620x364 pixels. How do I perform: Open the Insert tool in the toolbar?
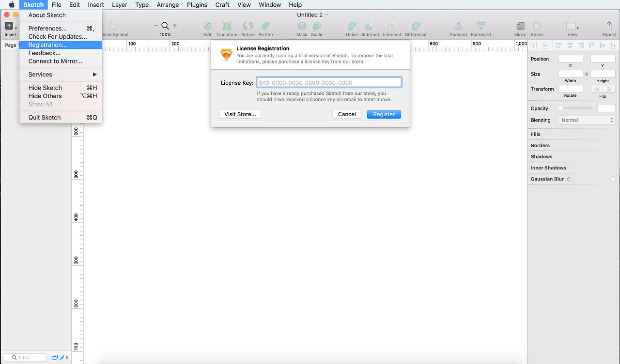(10, 26)
